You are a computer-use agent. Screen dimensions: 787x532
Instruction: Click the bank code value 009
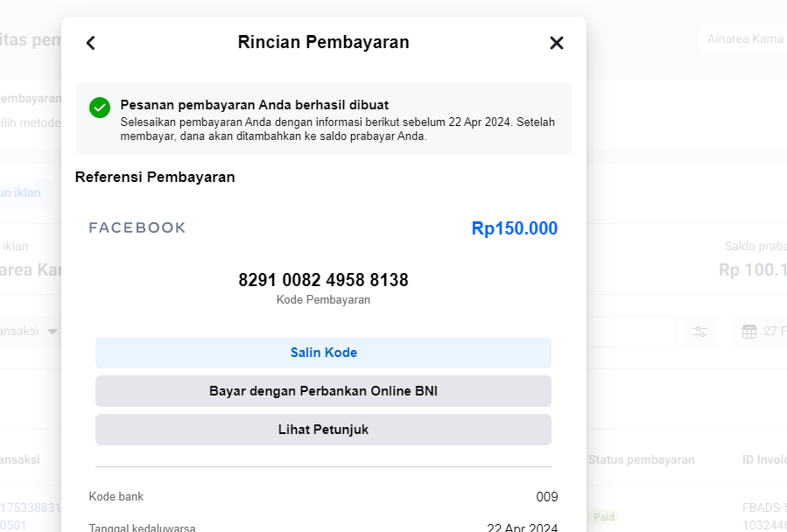547,497
